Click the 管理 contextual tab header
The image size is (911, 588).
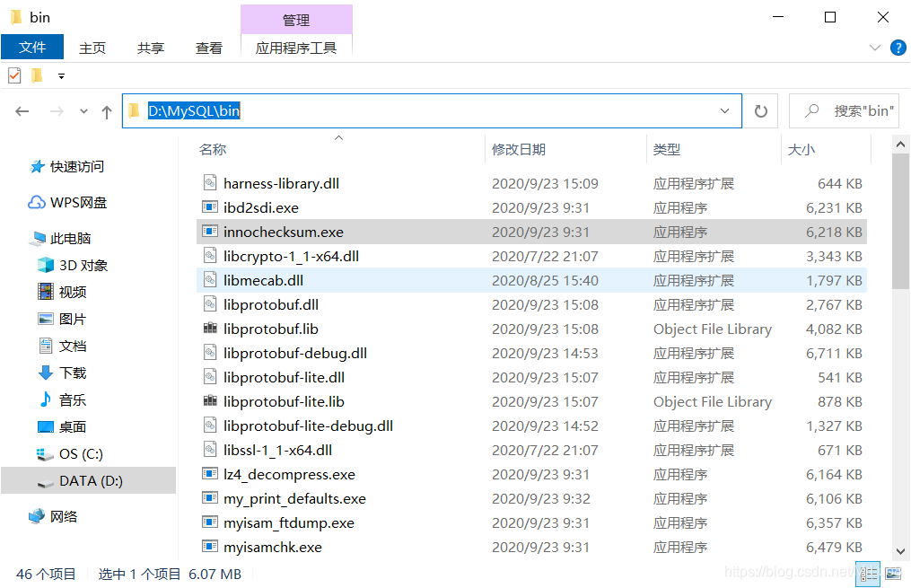coord(296,20)
